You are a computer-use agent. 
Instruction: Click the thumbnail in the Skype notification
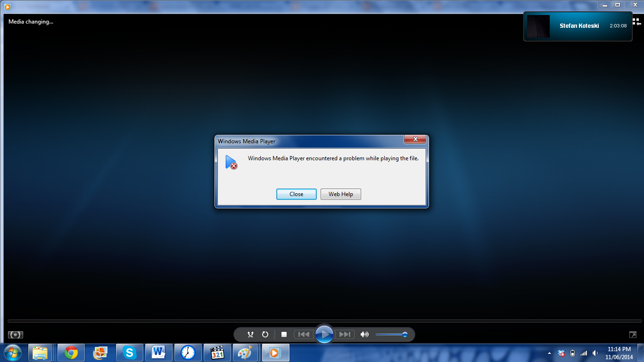(x=538, y=26)
